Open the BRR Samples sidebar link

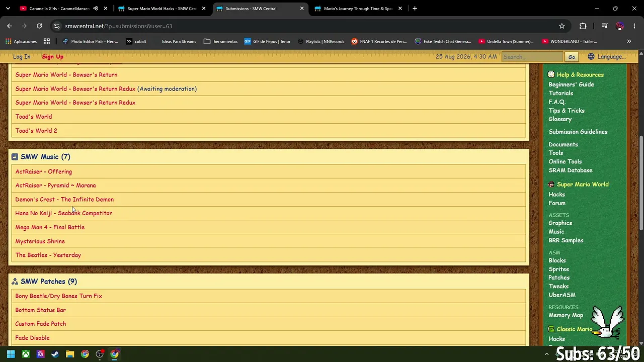tap(566, 240)
